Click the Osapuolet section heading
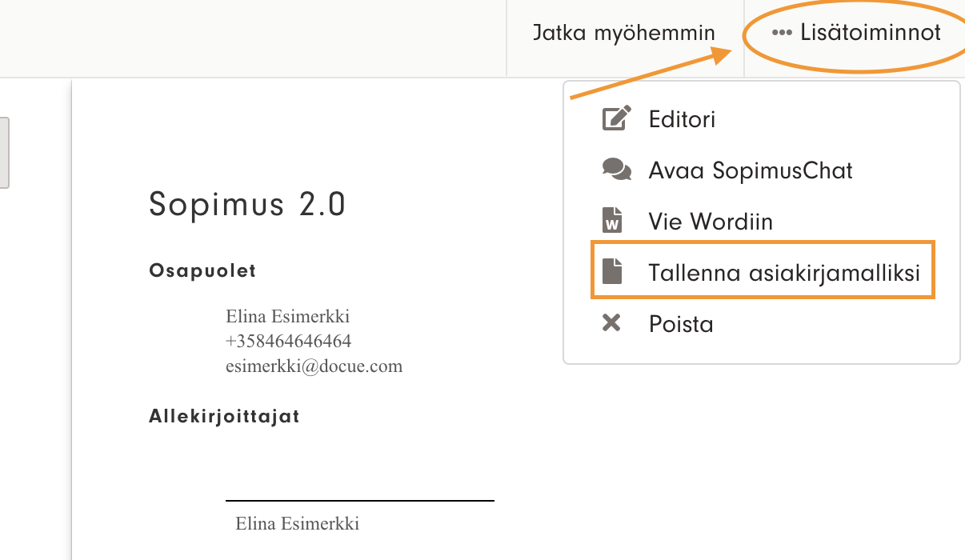 [x=202, y=271]
